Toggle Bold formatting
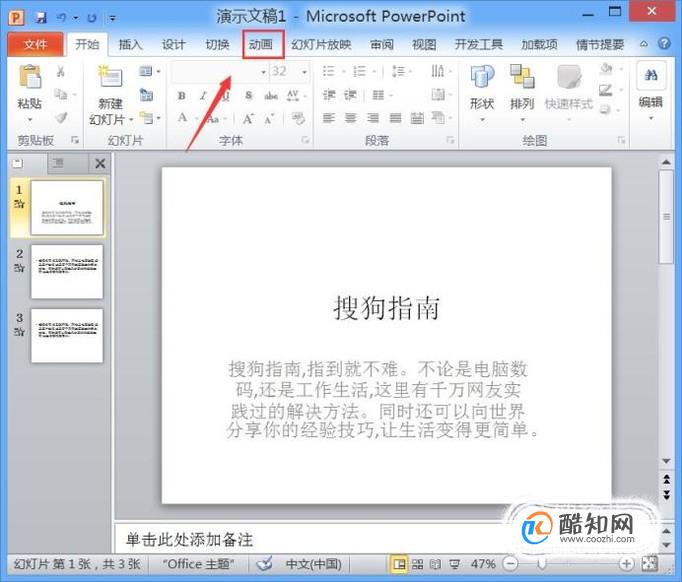 182,96
